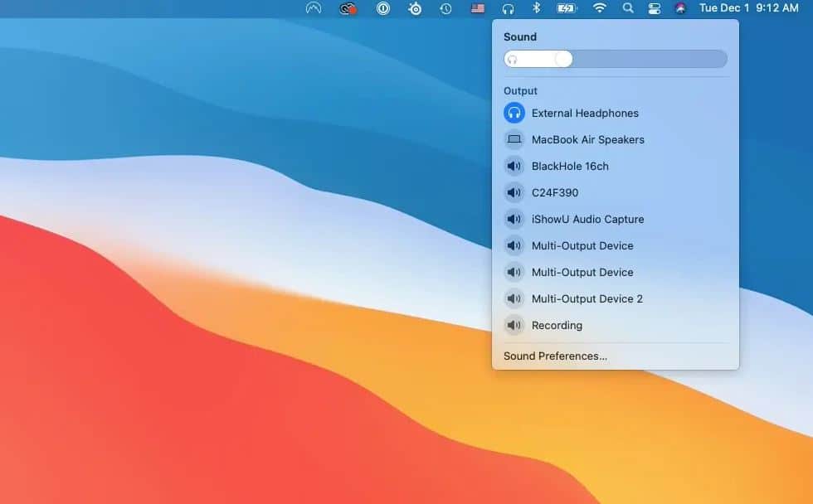The image size is (813, 504).
Task: Open the Wi-Fi menu
Action: (x=599, y=7)
